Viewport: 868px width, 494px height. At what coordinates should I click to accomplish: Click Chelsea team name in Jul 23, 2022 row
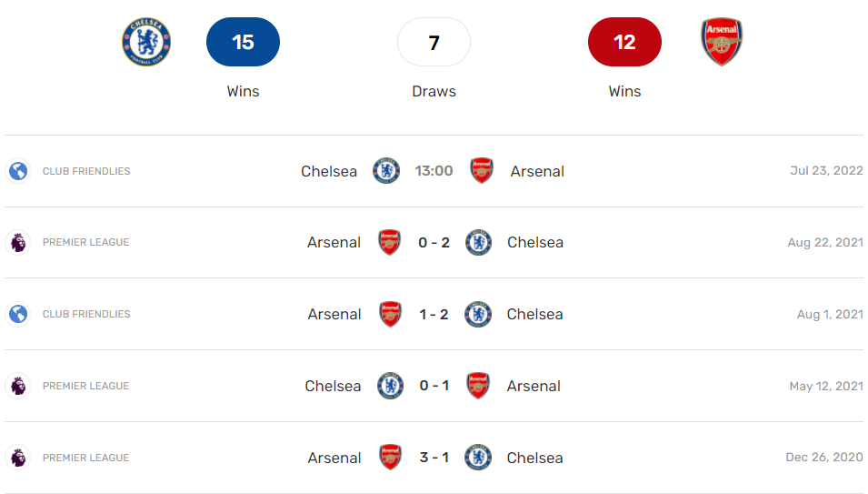pyautogui.click(x=329, y=171)
